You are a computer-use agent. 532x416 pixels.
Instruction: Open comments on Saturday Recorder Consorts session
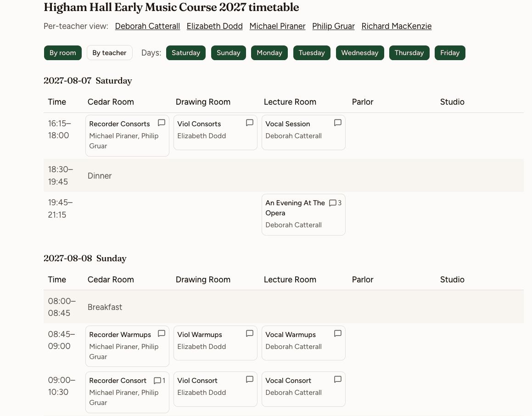(162, 123)
